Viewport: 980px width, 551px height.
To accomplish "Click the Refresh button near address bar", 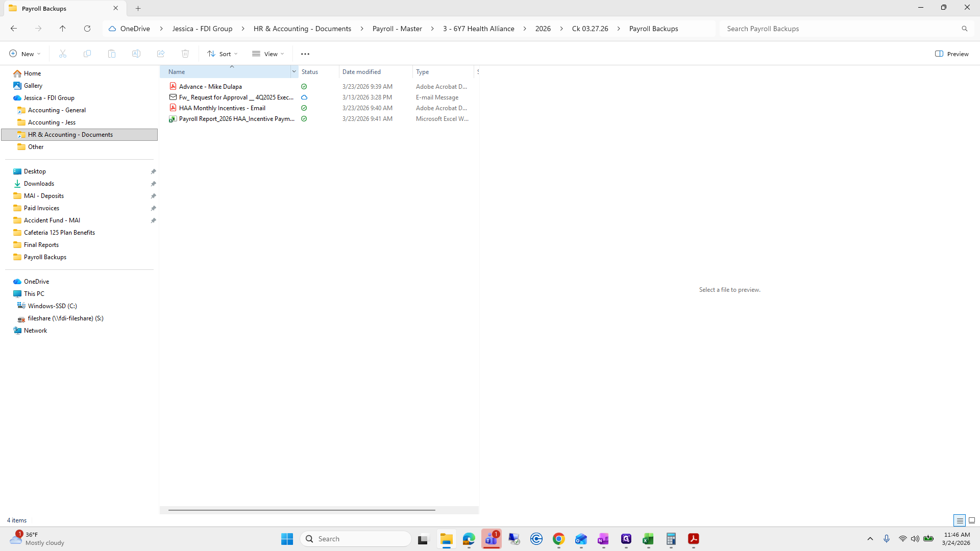I will (x=87, y=29).
